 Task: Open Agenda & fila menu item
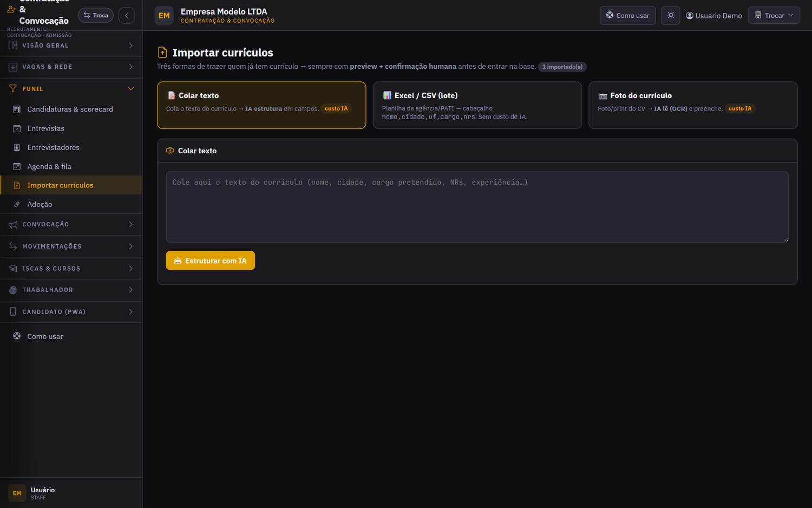[x=71, y=166]
